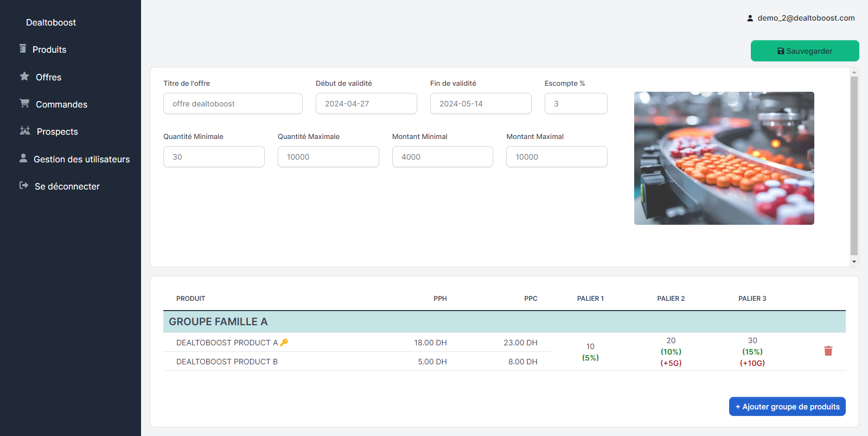
Task: Click the save disk icon in Sauvegarder
Action: point(781,51)
